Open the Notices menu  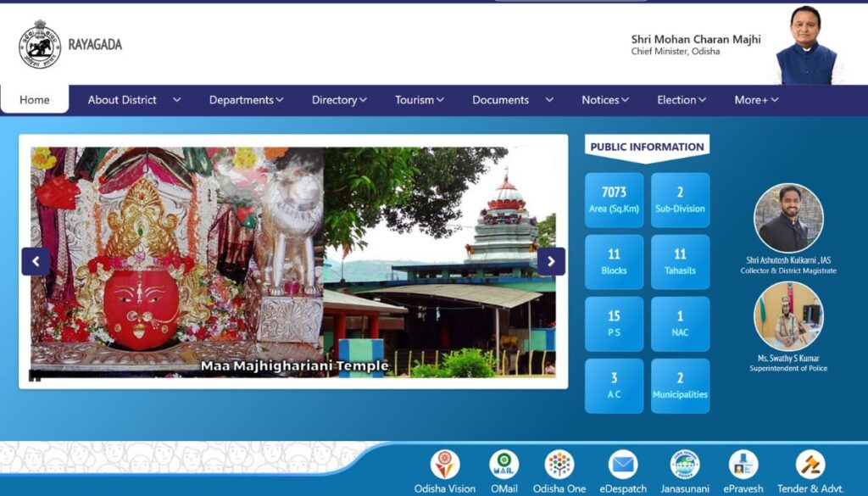coord(604,99)
